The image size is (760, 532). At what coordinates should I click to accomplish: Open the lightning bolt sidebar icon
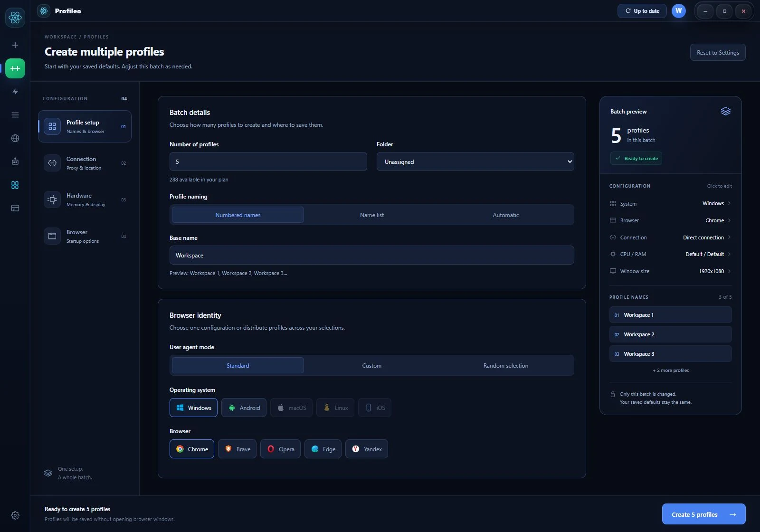coord(15,92)
